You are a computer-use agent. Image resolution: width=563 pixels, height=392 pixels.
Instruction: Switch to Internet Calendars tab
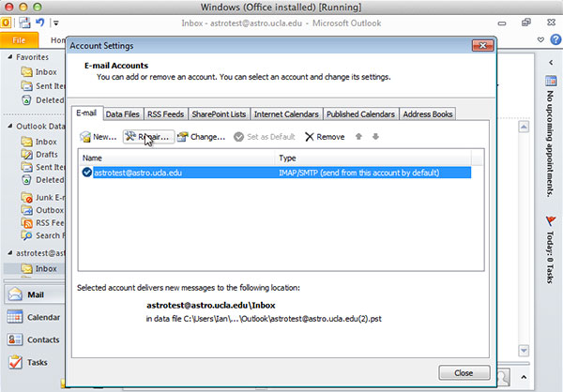(x=286, y=114)
